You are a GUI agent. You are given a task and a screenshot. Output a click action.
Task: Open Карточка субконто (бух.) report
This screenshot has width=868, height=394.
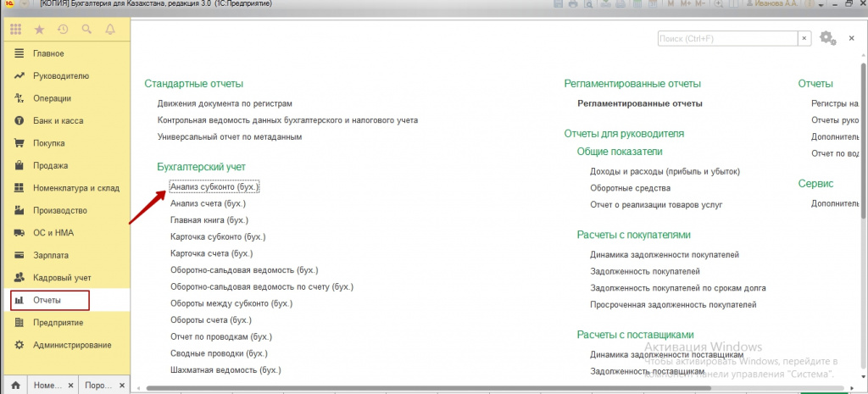(218, 237)
